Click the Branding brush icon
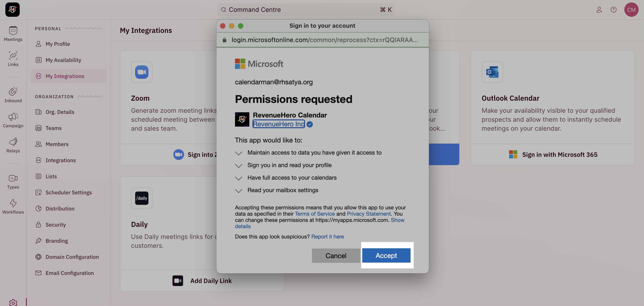The height and width of the screenshot is (306, 644). pyautogui.click(x=38, y=240)
